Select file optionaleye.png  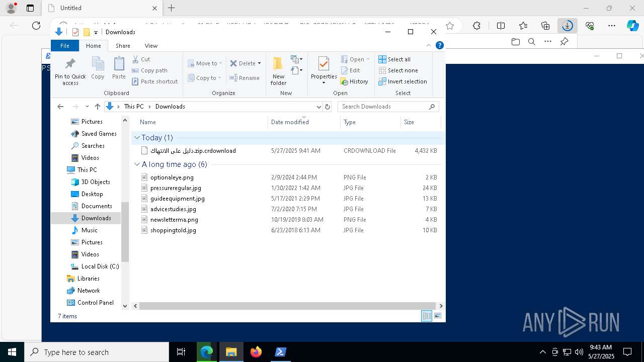pyautogui.click(x=172, y=177)
